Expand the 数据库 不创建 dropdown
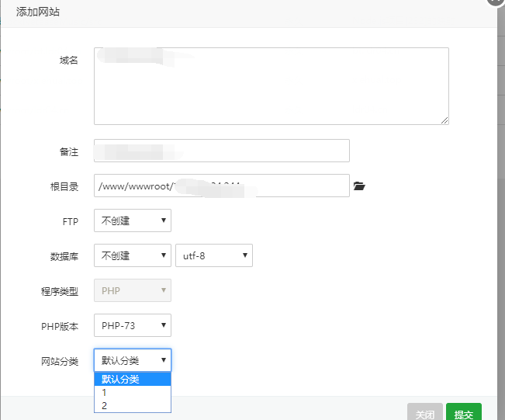The image size is (505, 420). click(133, 255)
